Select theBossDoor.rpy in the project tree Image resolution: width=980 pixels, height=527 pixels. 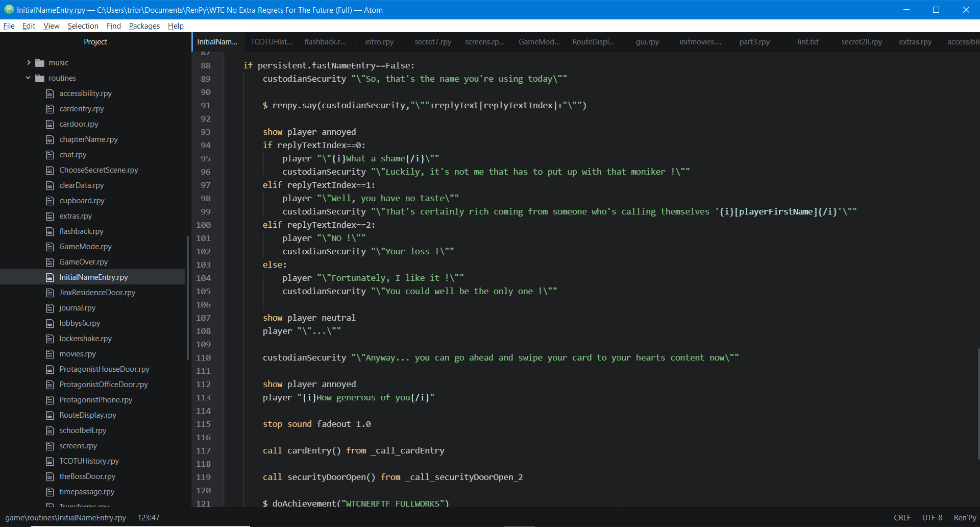click(x=87, y=476)
